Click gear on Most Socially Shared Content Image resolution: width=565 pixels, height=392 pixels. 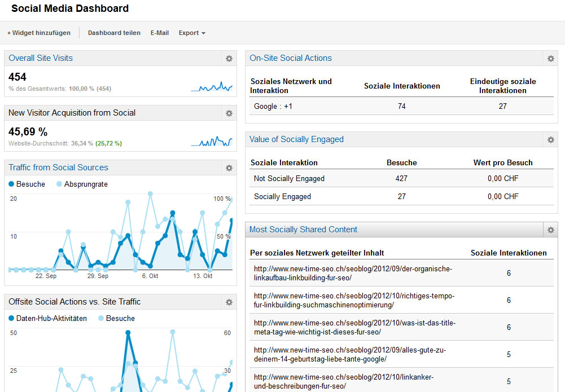point(550,230)
